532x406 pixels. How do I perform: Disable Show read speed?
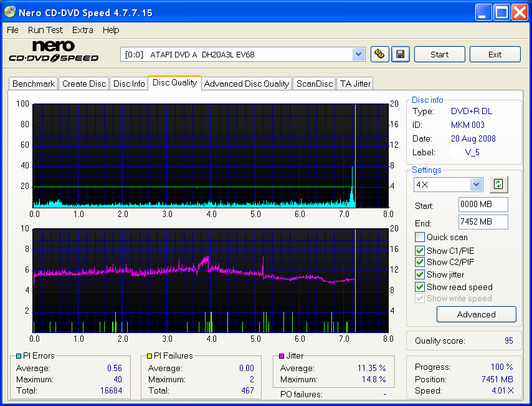click(420, 287)
